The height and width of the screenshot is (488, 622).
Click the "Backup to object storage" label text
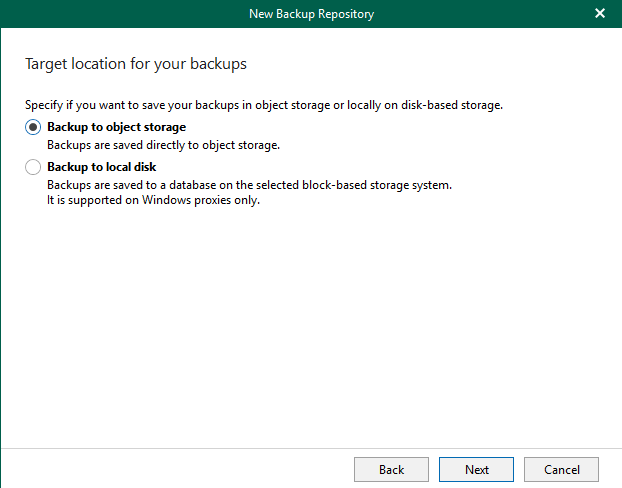coord(116,127)
